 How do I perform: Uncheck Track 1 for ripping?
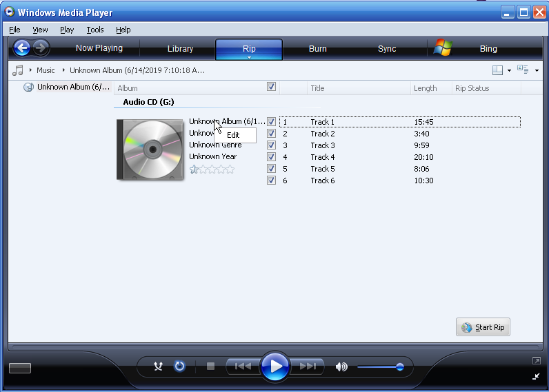[271, 122]
